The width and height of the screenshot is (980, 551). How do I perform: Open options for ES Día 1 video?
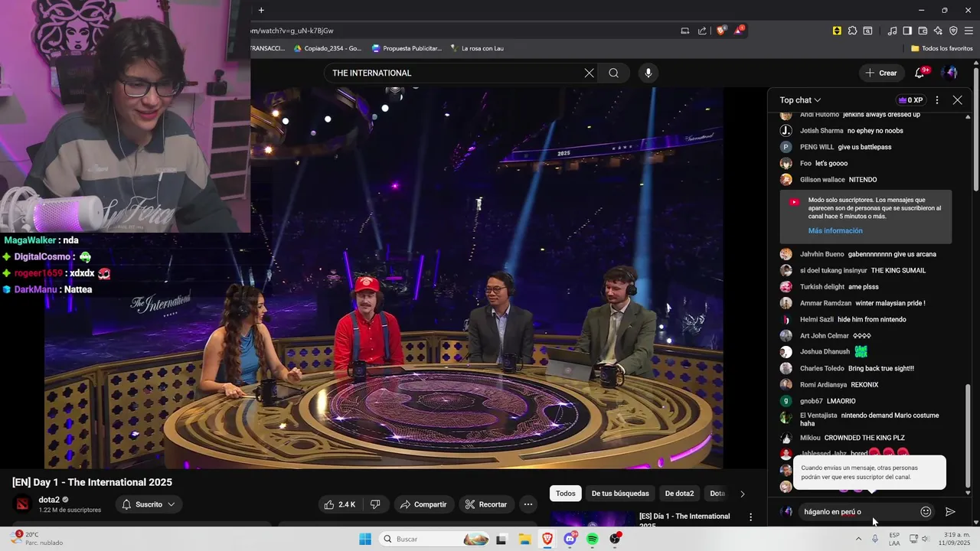[x=750, y=518]
